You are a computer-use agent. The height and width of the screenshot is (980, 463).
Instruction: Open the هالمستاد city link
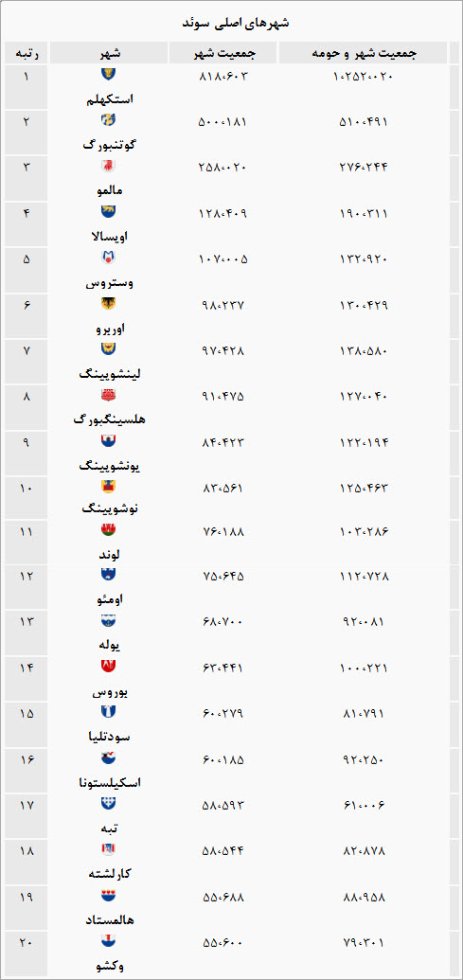click(x=108, y=920)
